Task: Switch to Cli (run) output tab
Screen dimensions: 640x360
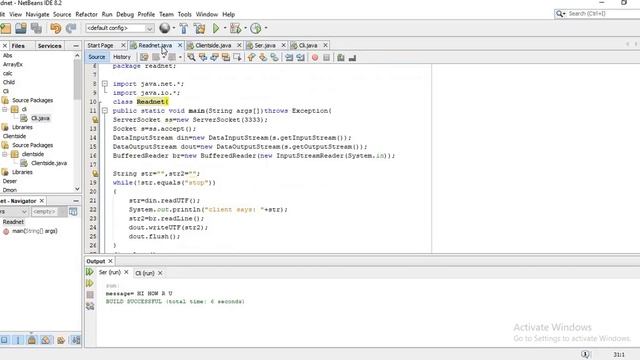Action: coord(144,273)
